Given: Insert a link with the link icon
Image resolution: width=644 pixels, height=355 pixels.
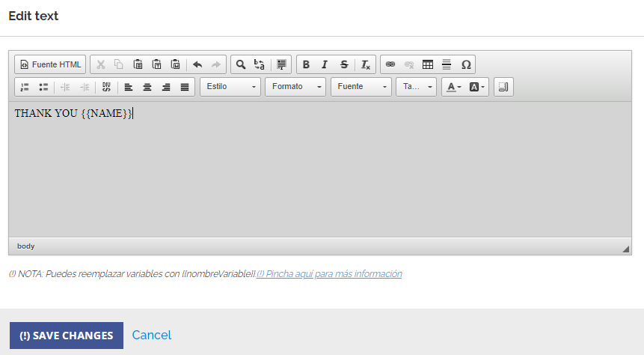Looking at the screenshot, I should point(390,64).
